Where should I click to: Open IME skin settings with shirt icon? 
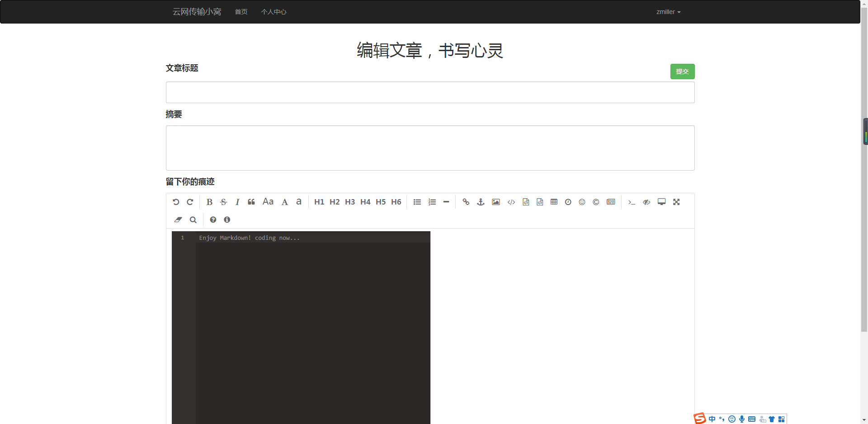pos(772,419)
